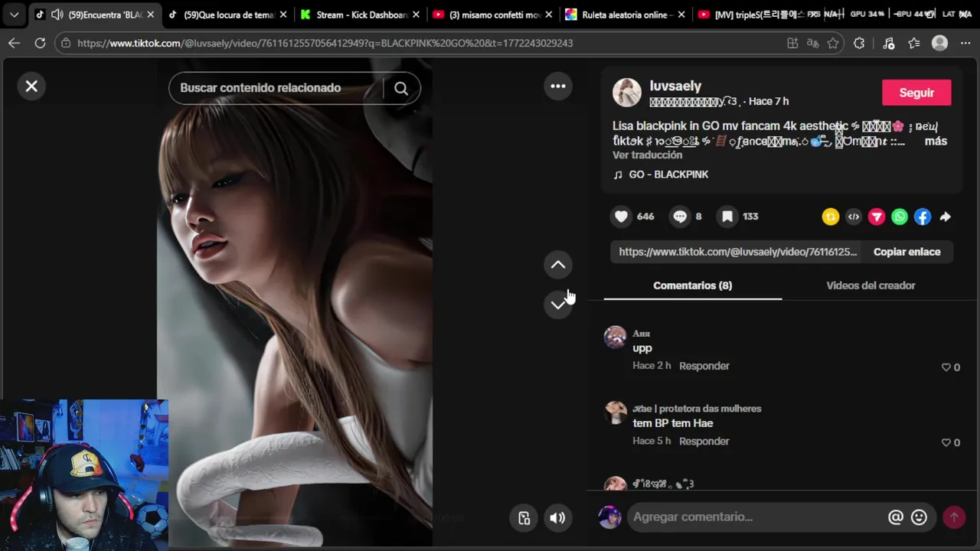Reply to 'tem BP tem Hae' comment

pyautogui.click(x=704, y=441)
